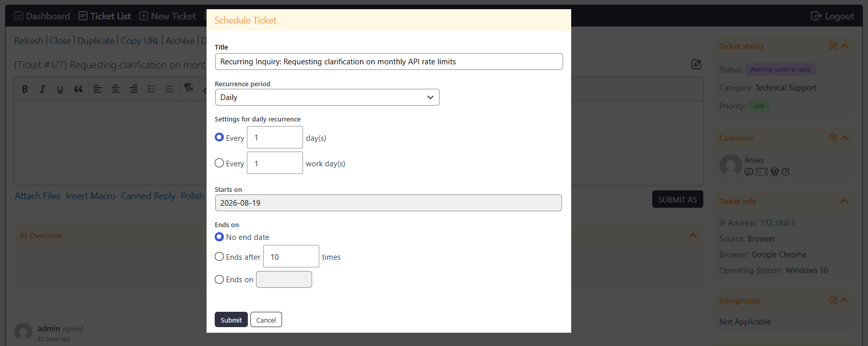
Task: Click admin avatar in reply thread
Action: coord(23,332)
